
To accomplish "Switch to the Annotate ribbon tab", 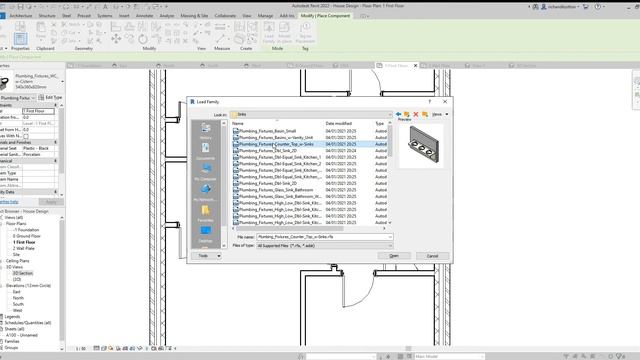I will point(144,16).
